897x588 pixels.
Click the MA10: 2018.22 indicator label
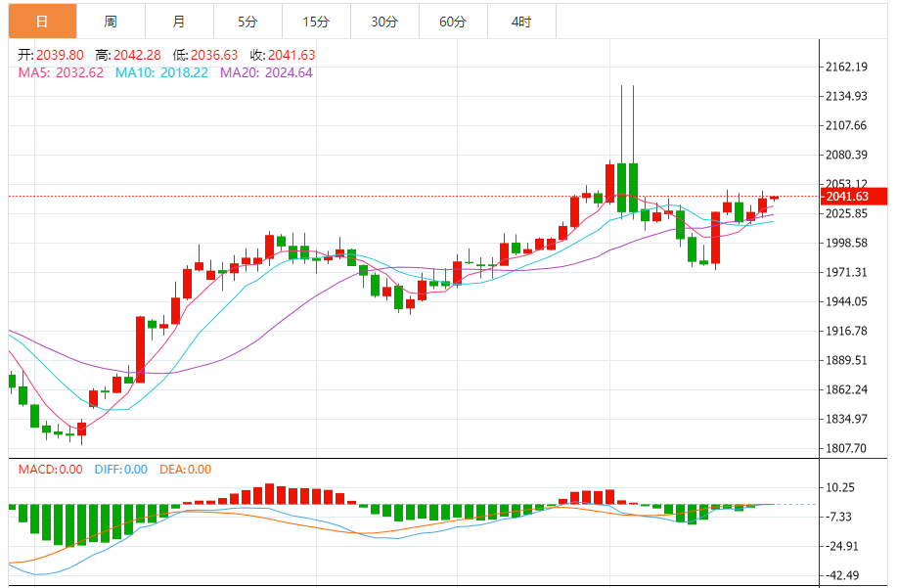(162, 72)
